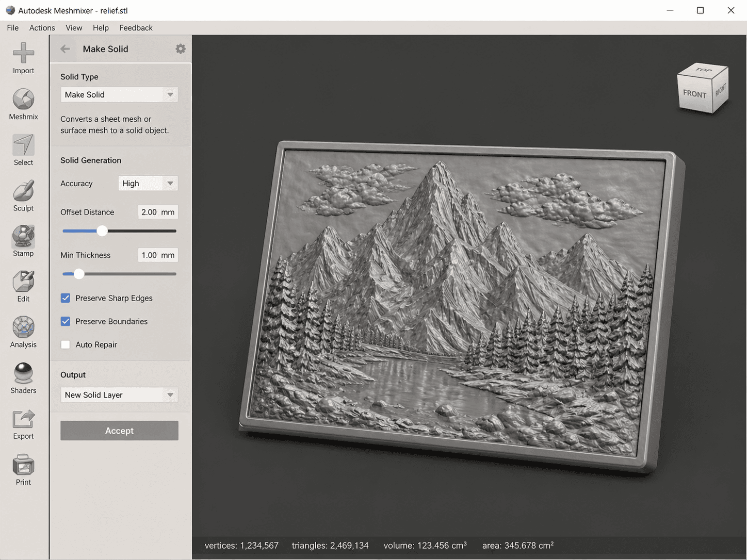Screen dimensions: 747x560
Task: Change the Accuracy dropdown from High
Action: point(148,183)
